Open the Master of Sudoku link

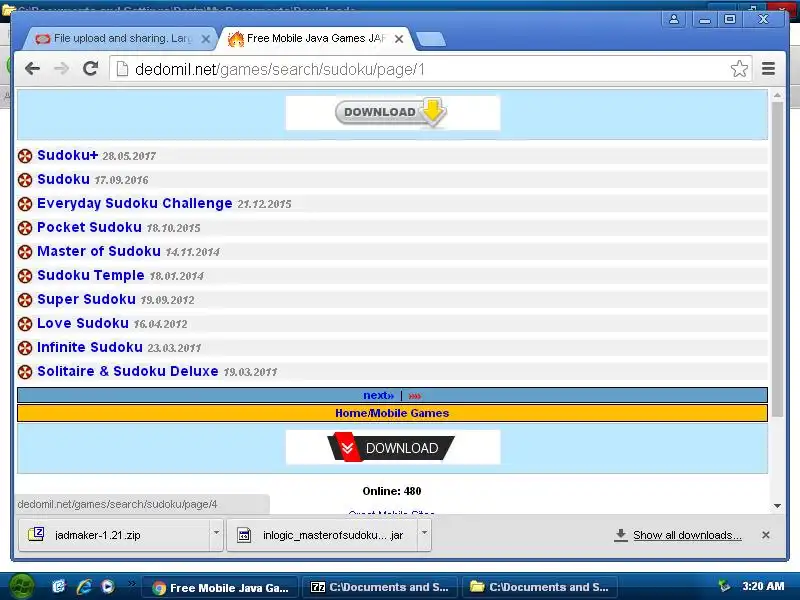[x=99, y=251]
